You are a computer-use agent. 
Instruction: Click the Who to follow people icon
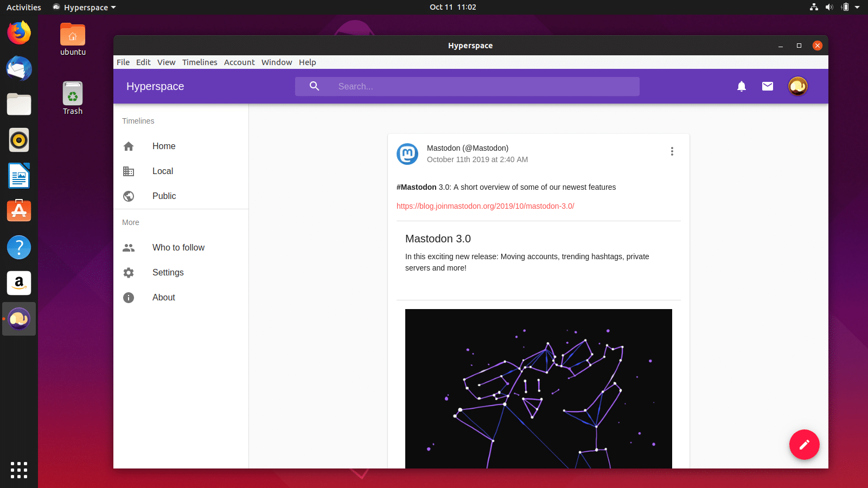click(x=129, y=248)
